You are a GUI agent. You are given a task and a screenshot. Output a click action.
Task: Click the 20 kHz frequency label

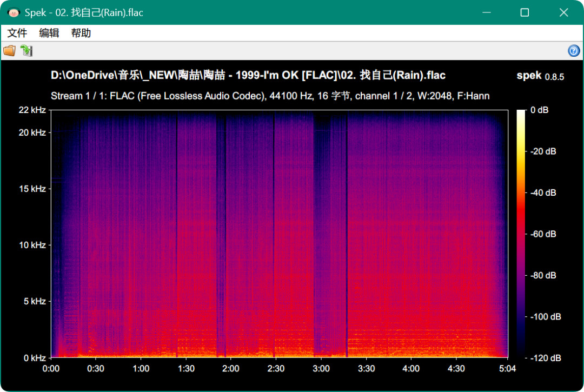(32, 132)
